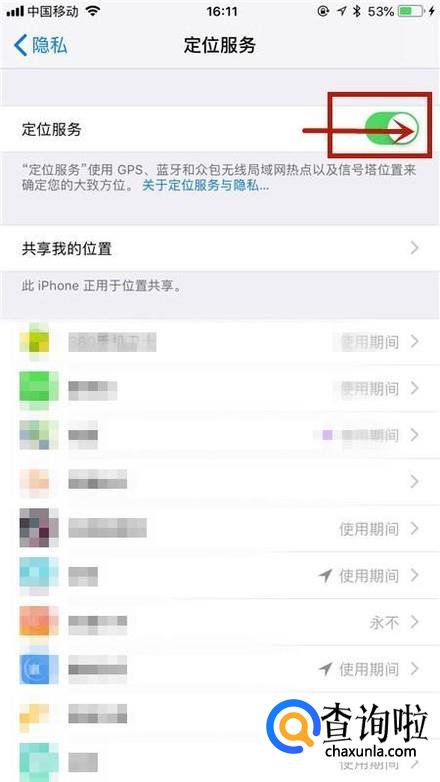The image size is (440, 782).
Task: Open 关于定位服务与隐私 link
Action: coord(206,186)
